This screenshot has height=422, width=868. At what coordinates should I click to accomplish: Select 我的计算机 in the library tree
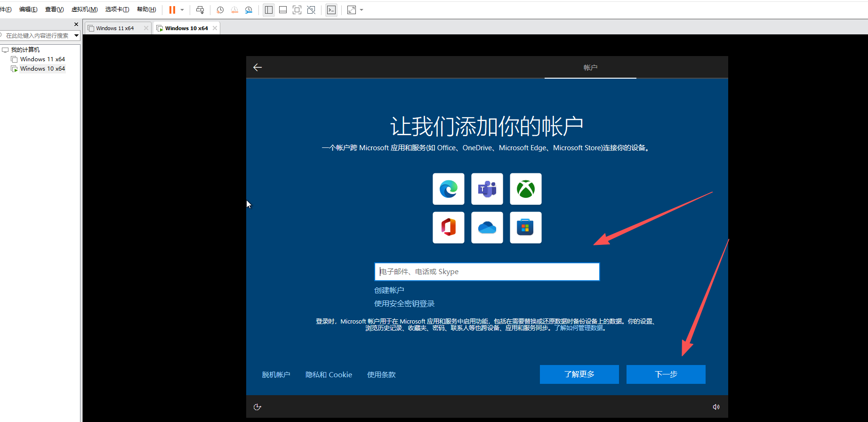click(x=25, y=50)
